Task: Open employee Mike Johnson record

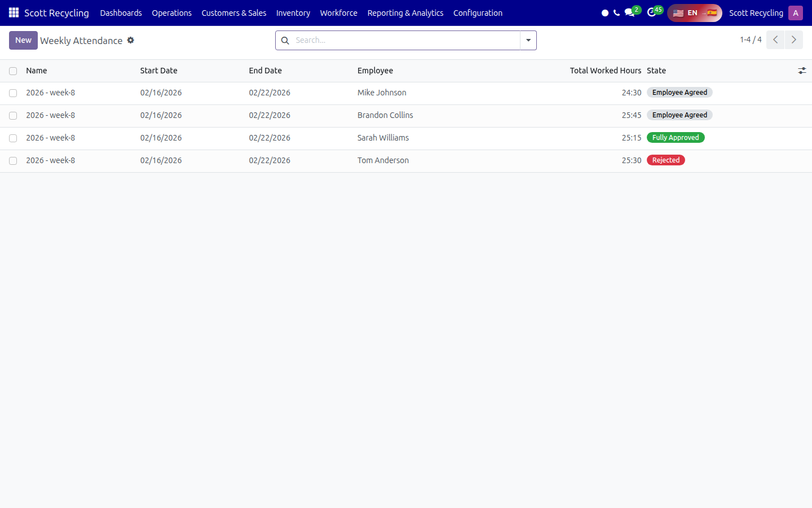Action: [x=382, y=93]
